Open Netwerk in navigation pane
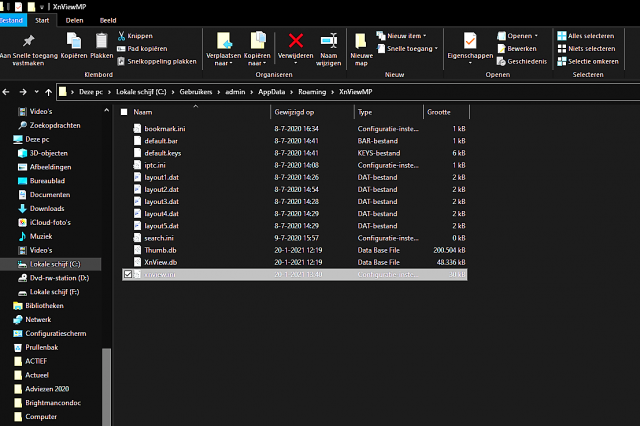 (x=32, y=320)
